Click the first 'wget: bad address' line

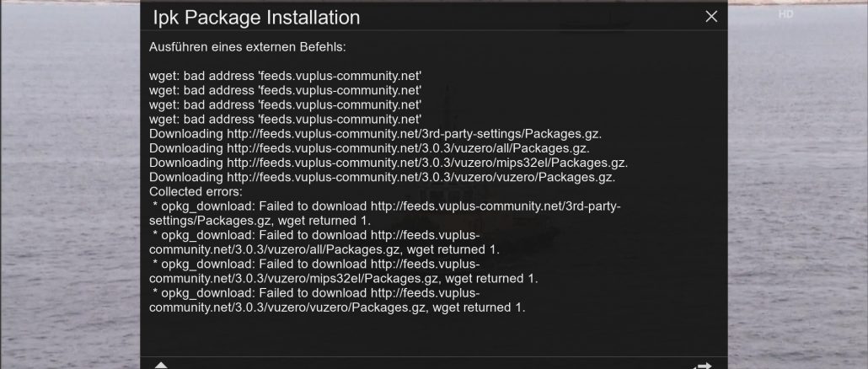tap(285, 76)
